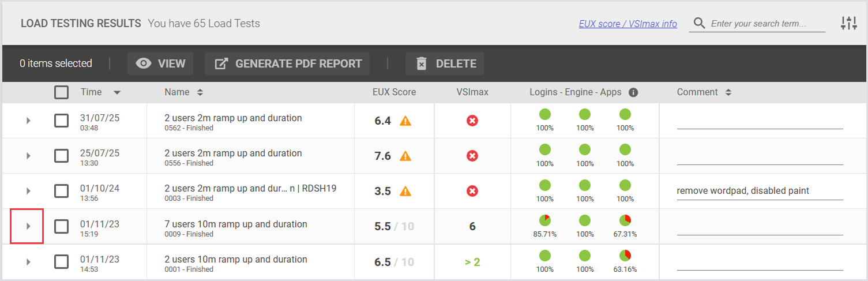
Task: Click the 63.16% apps pie indicator
Action: pyautogui.click(x=625, y=255)
